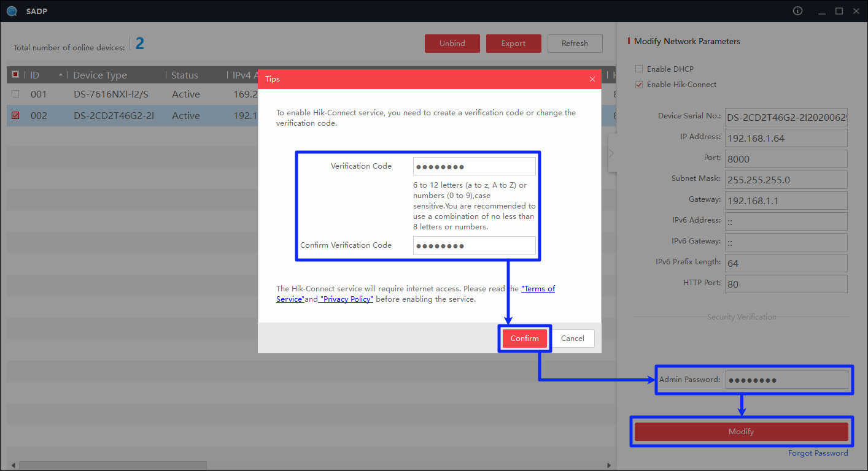The width and height of the screenshot is (868, 471).
Task: Toggle the select-all checkbox in table header
Action: pyautogui.click(x=15, y=75)
